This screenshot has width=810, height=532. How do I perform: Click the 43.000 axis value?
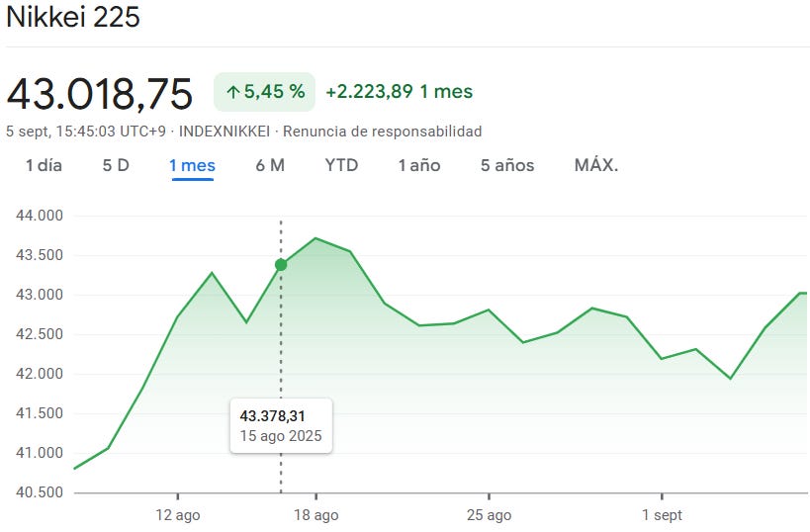tap(40, 295)
